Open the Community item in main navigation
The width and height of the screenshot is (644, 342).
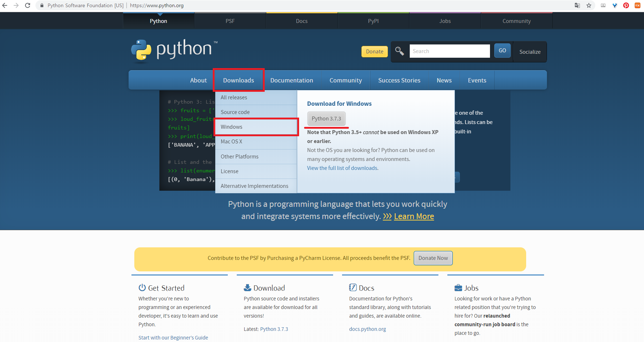click(x=346, y=80)
